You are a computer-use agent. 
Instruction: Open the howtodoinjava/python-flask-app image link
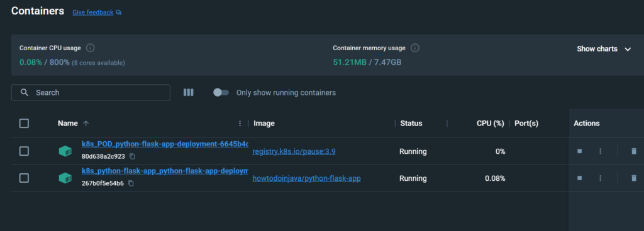click(307, 178)
